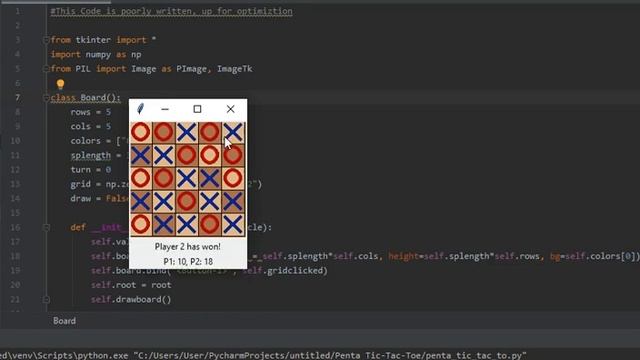
Task: Click the Tk feather icon in game window
Action: tap(140, 109)
